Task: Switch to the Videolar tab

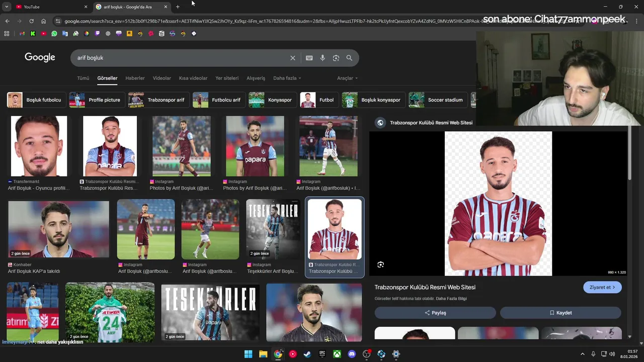Action: (162, 78)
